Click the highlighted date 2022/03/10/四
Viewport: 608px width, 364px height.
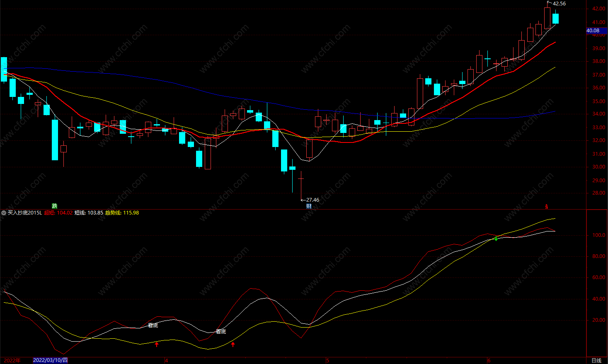click(x=50, y=360)
